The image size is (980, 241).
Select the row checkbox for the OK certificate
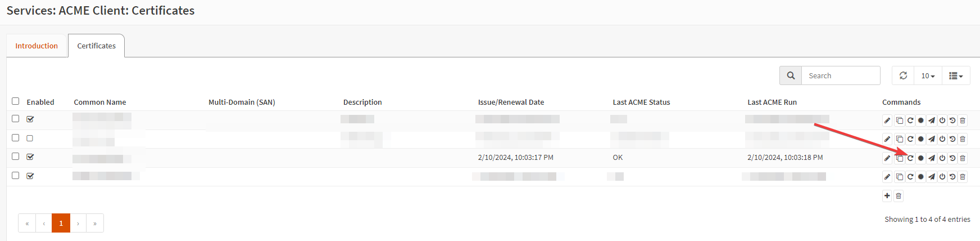point(16,157)
